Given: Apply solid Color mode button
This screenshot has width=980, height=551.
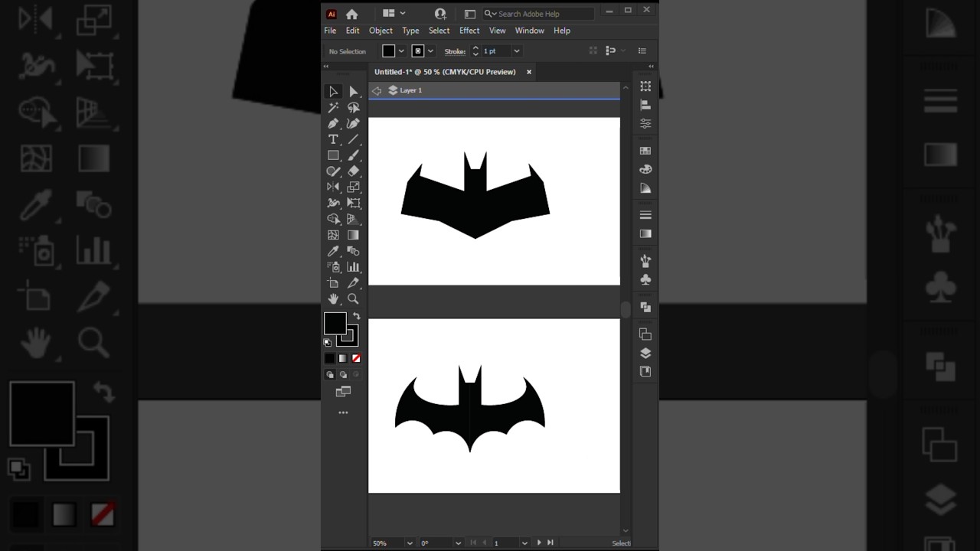Looking at the screenshot, I should (330, 358).
